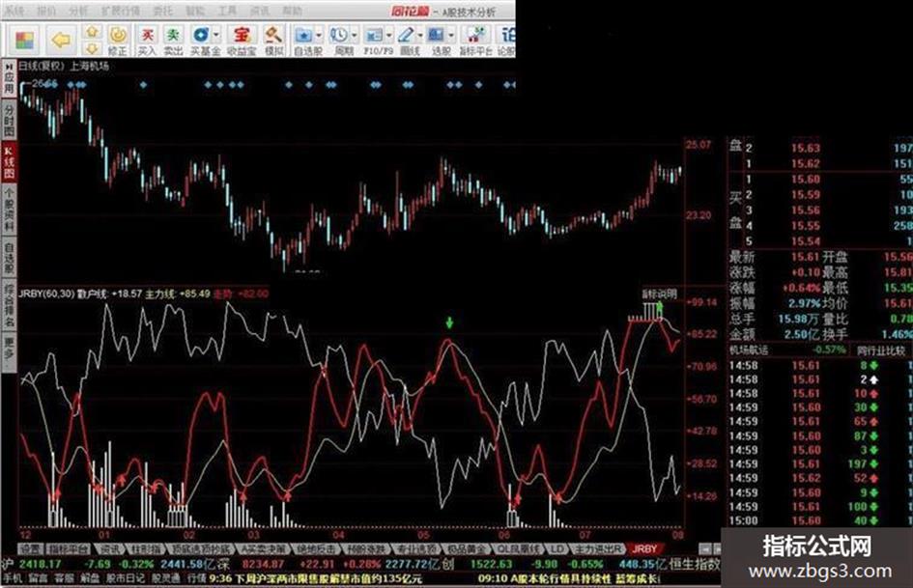913x588 pixels.
Task: Switch to the 分时图 sidebar tab
Action: point(9,120)
